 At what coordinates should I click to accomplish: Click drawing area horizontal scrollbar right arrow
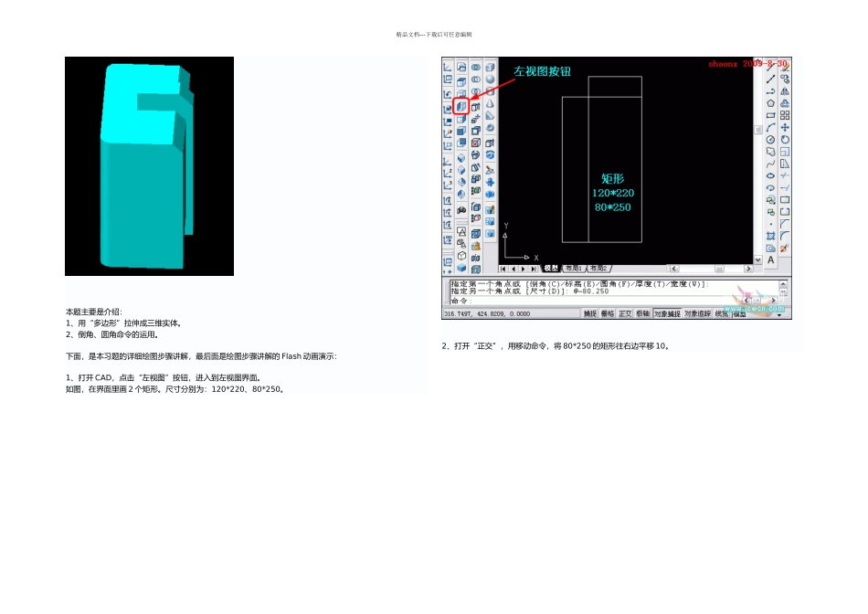(748, 269)
